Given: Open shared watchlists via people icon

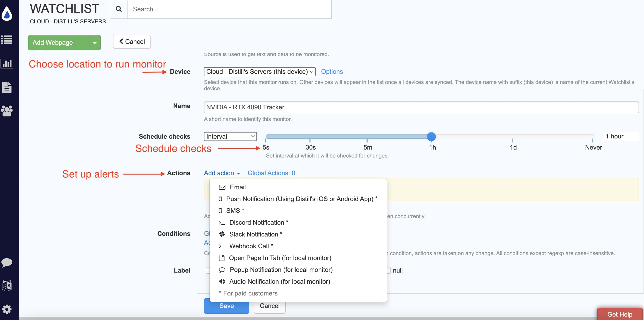Looking at the screenshot, I should [7, 111].
